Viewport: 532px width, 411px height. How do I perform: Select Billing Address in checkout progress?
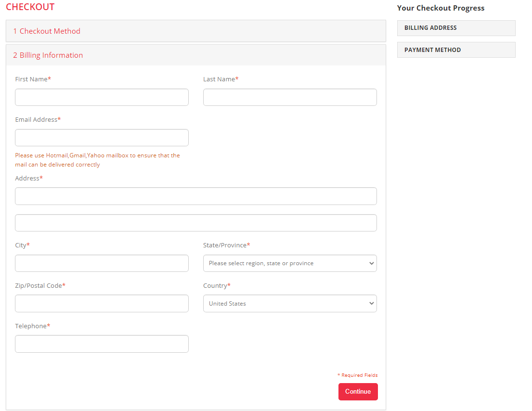(456, 28)
